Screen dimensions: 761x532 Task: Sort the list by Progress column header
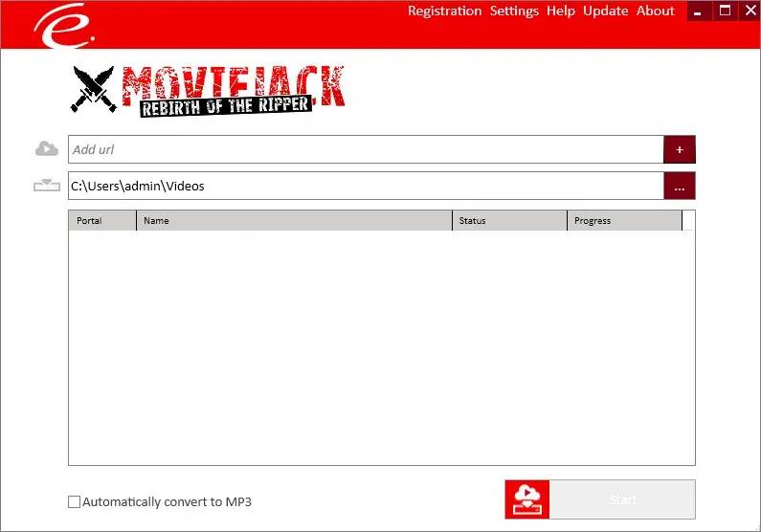point(625,221)
